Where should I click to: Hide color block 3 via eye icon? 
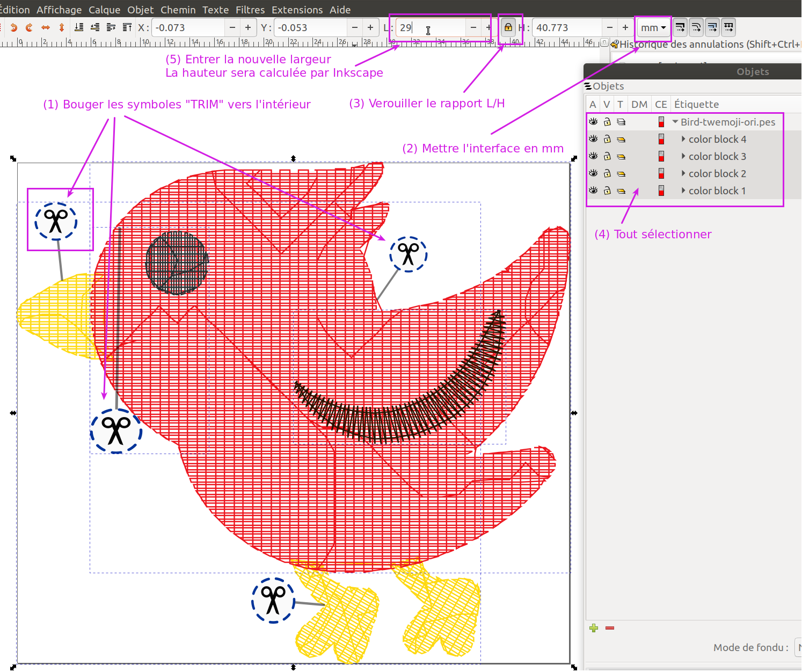tap(593, 156)
